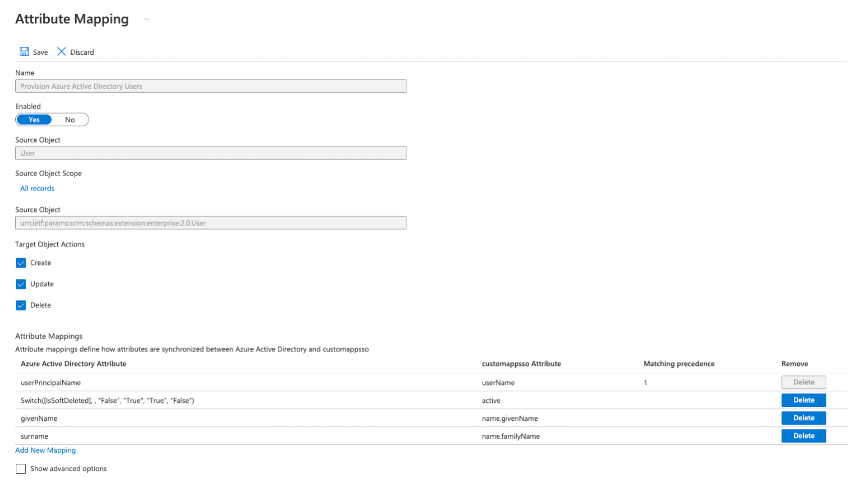The height and width of the screenshot is (486, 858).
Task: Click the Azure Active Directory Attribute column header
Action: click(x=73, y=364)
